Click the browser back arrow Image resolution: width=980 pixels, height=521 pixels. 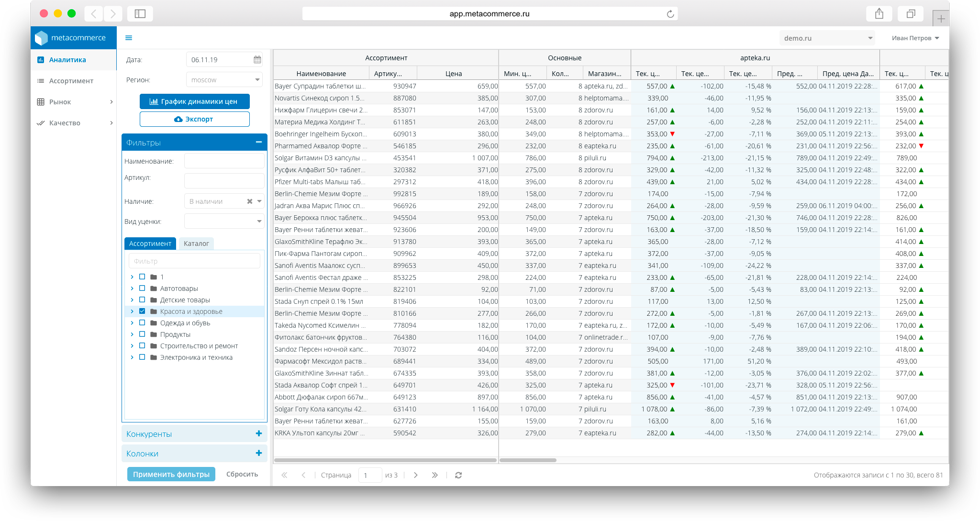tap(94, 14)
